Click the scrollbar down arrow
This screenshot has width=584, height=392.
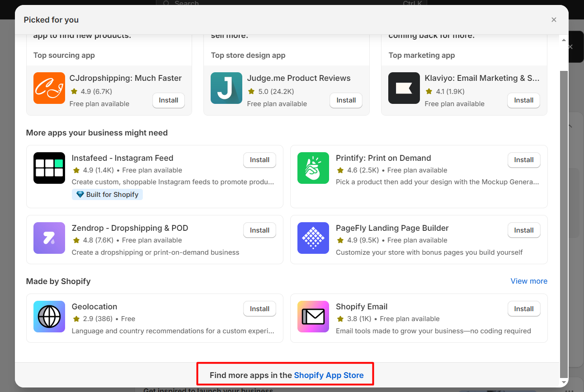point(564,383)
